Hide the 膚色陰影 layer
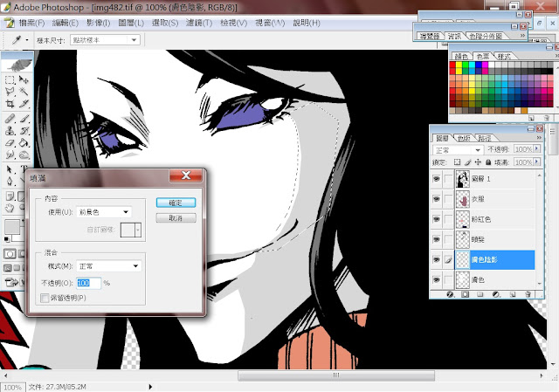Screen dimensions: 559x392 (437, 260)
